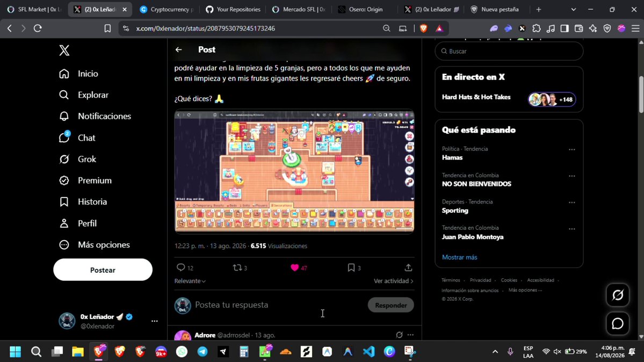Go back using the Post arrow
This screenshot has width=644, height=362.
click(x=179, y=50)
